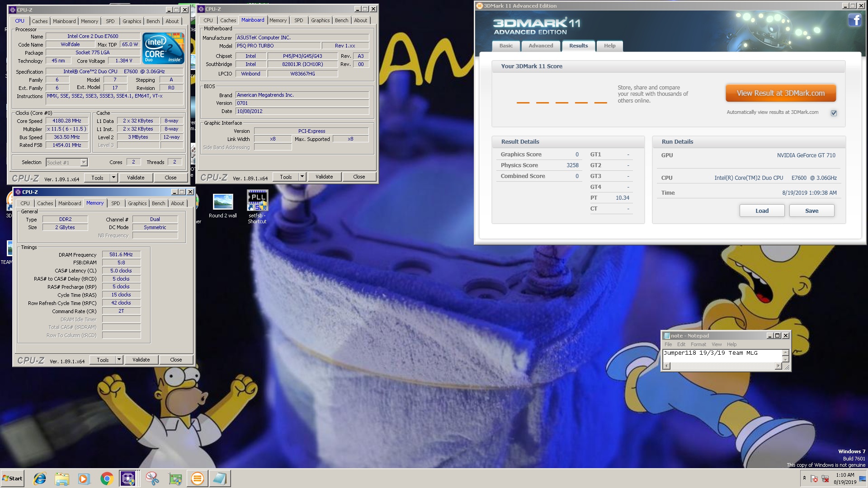Open Help tab in 3DMark 11
Image resolution: width=868 pixels, height=488 pixels.
[x=609, y=46]
